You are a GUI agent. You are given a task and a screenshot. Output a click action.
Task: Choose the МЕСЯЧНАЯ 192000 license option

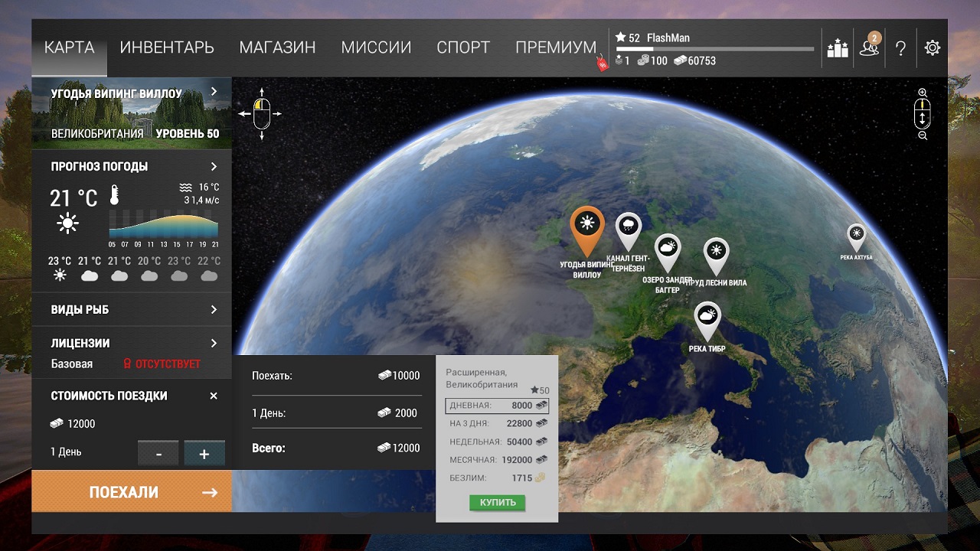[x=497, y=460]
